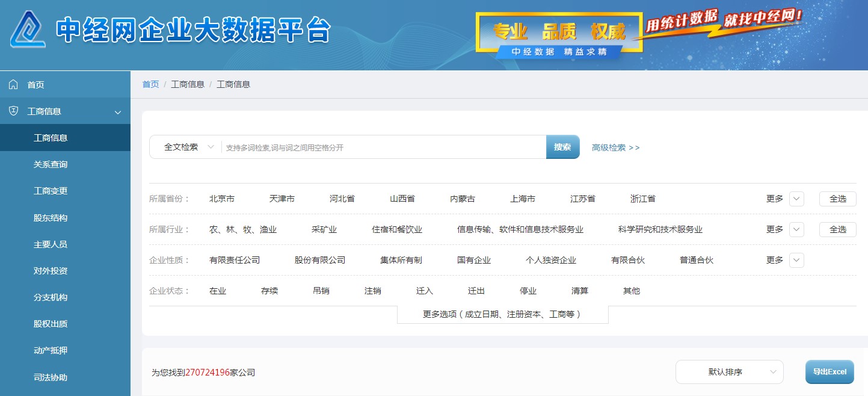Image resolution: width=868 pixels, height=396 pixels.
Task: Filter province by 河北省
Action: click(342, 199)
